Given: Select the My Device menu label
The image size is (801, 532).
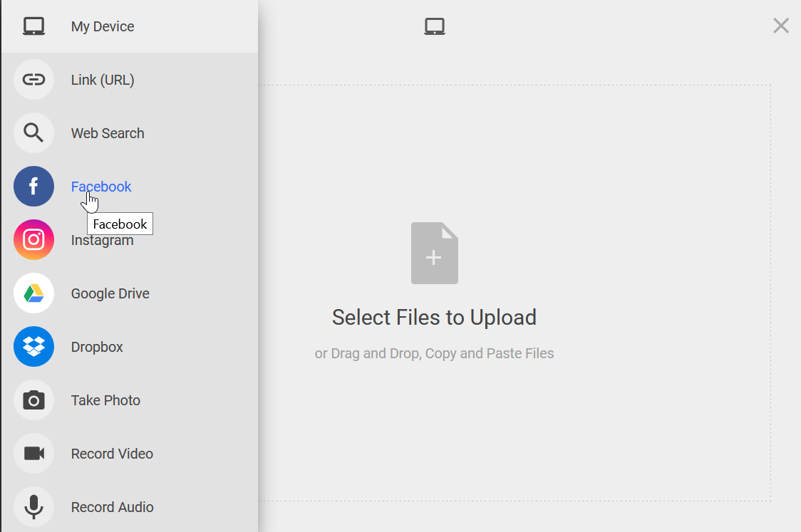Looking at the screenshot, I should tap(103, 26).
